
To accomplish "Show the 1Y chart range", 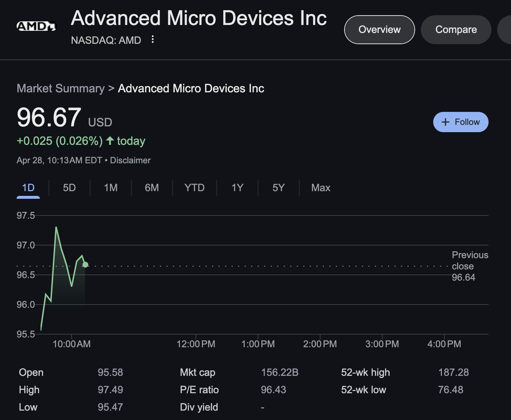I will (x=237, y=188).
